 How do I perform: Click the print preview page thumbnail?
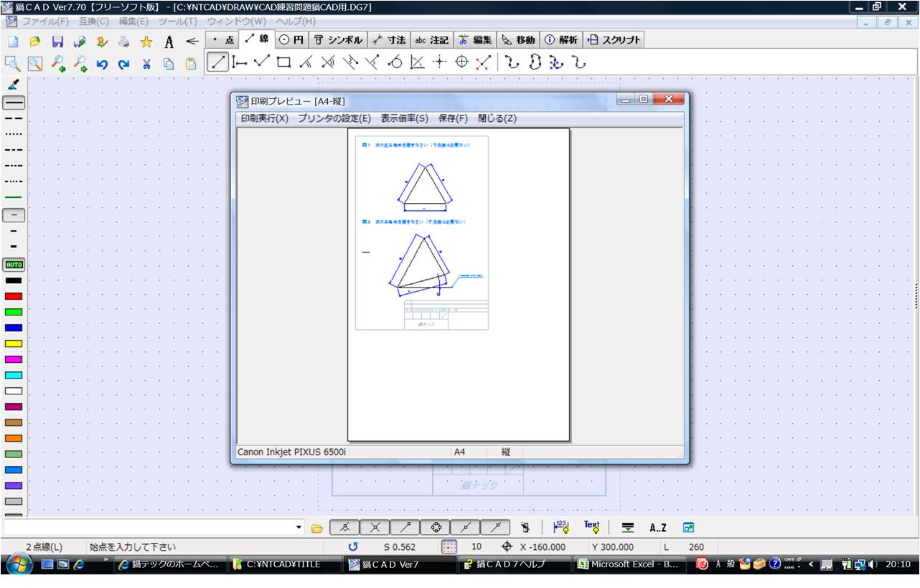pyautogui.click(x=459, y=285)
